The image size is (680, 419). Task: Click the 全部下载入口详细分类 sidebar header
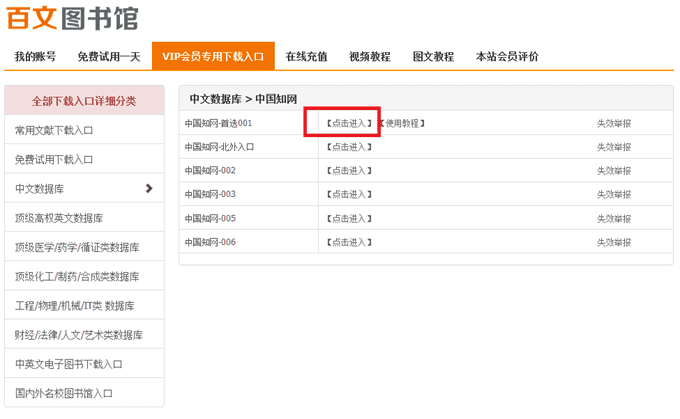pyautogui.click(x=84, y=101)
